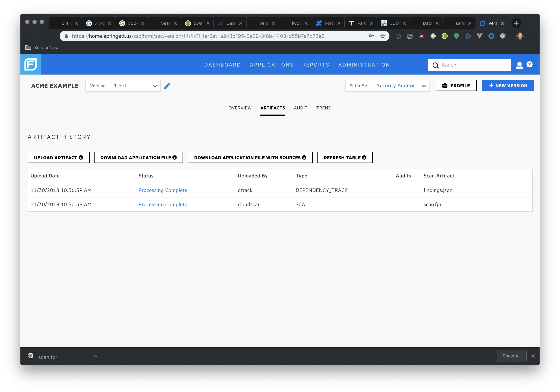Image resolution: width=560 pixels, height=392 pixels.
Task: Open the user profile icon in navbar
Action: [x=519, y=65]
